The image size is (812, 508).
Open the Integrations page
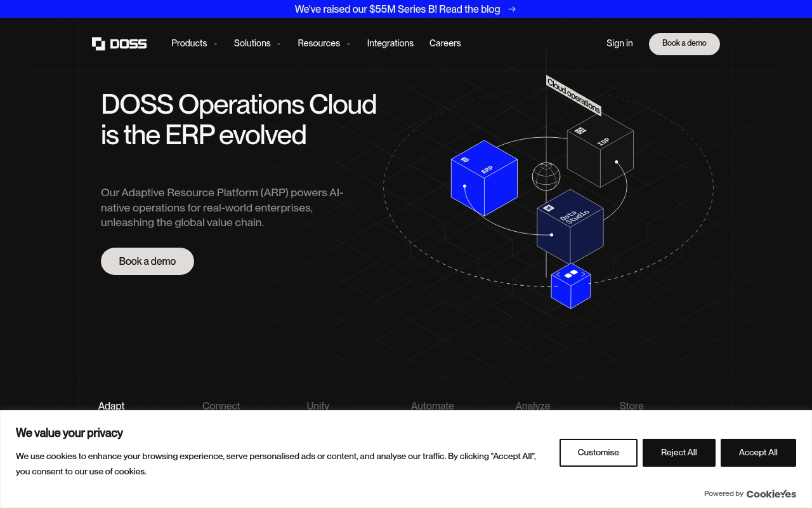point(390,43)
